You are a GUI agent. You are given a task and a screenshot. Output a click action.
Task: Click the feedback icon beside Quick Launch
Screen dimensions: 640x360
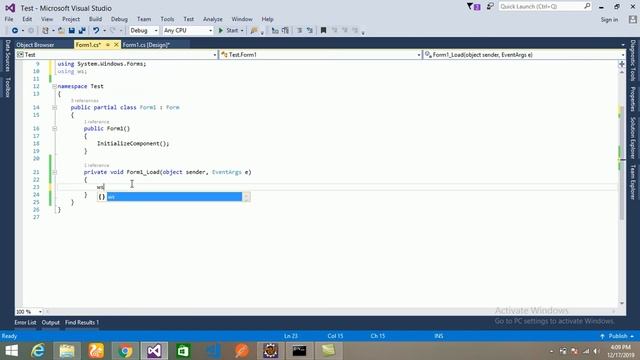pos(490,7)
